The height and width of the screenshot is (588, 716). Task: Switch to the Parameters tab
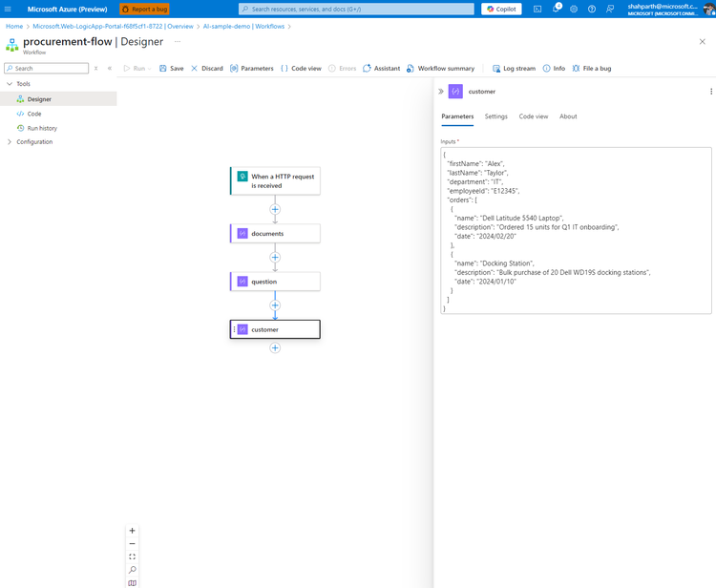click(457, 116)
